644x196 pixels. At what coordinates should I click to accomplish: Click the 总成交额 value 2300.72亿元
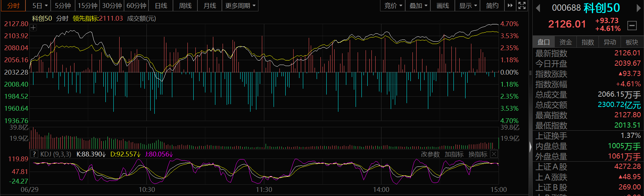pyautogui.click(x=619, y=105)
